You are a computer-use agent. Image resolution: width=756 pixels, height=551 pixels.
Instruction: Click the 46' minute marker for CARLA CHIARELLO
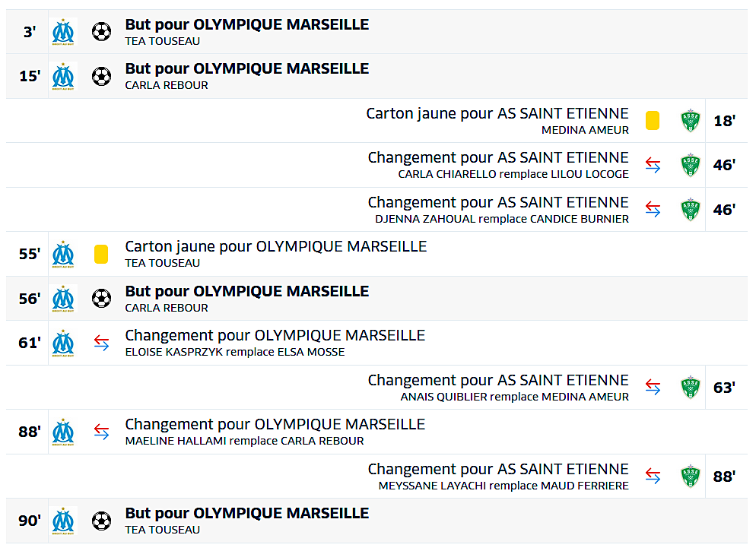[x=724, y=165]
